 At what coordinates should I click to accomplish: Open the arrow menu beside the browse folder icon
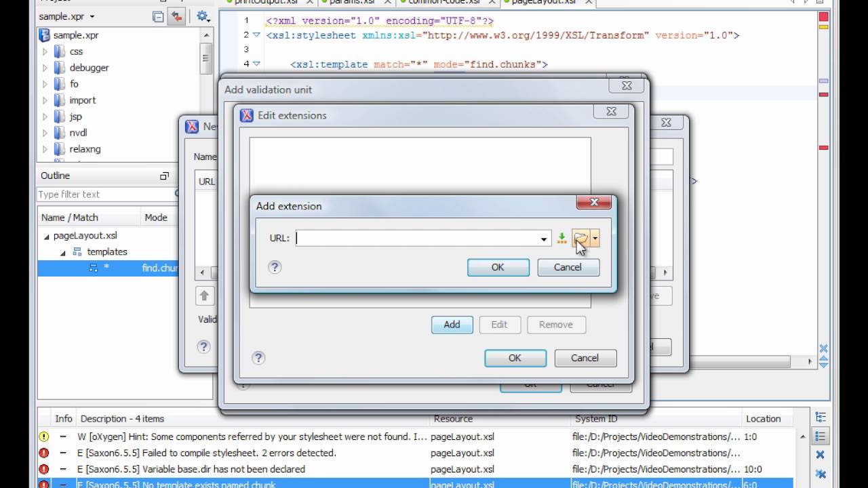click(x=595, y=238)
